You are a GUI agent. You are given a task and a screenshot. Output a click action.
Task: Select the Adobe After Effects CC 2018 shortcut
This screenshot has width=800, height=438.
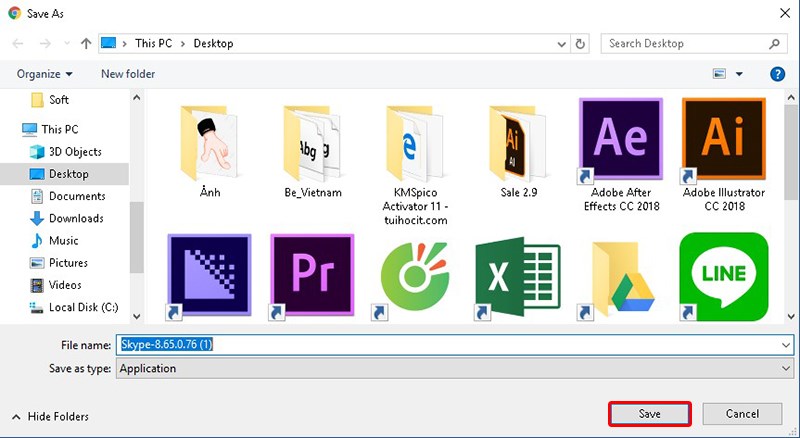[x=621, y=155]
